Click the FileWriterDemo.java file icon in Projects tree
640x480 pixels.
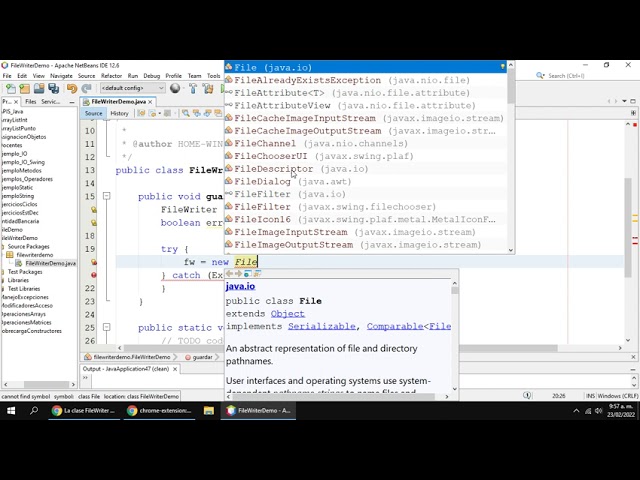[x=19, y=263]
